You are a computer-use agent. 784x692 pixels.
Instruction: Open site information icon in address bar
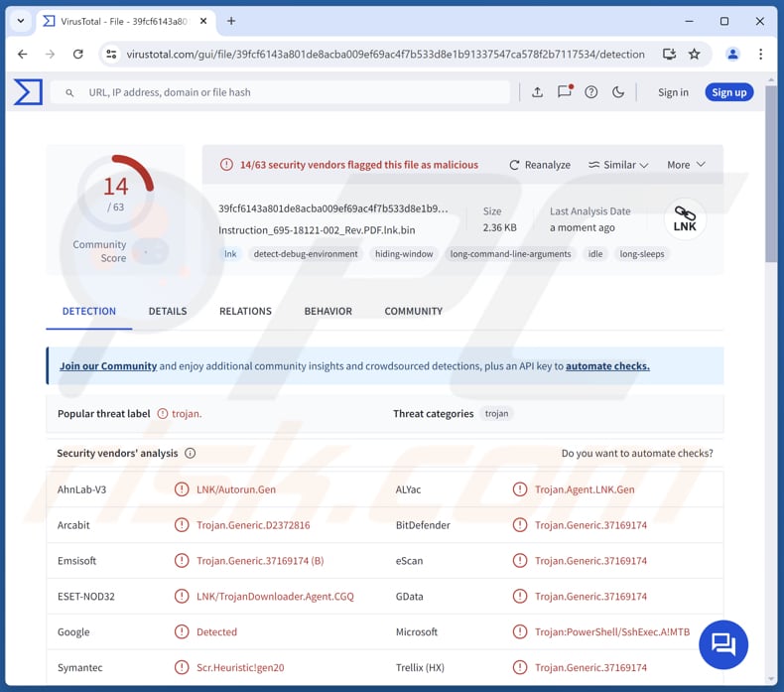(x=111, y=54)
